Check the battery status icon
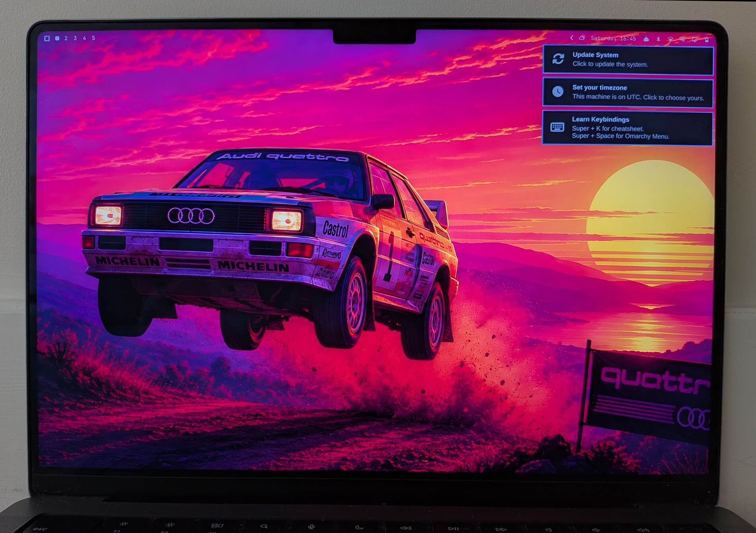 point(707,40)
